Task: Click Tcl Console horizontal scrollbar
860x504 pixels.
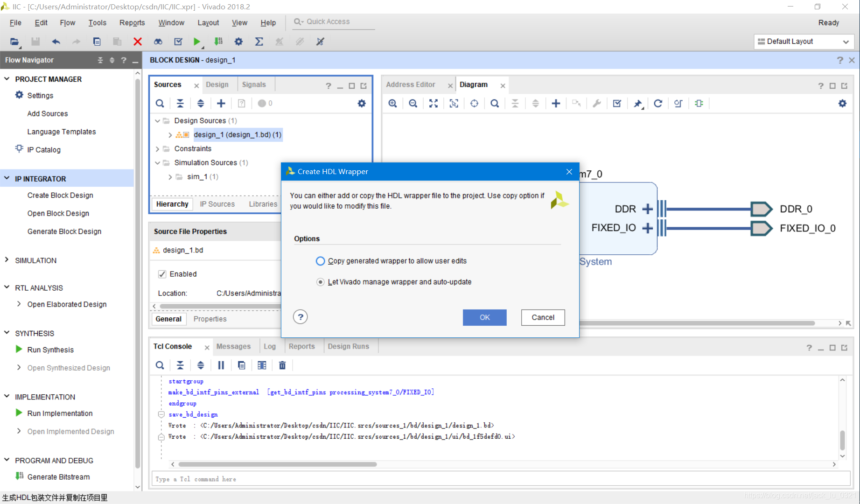Action: [x=277, y=464]
